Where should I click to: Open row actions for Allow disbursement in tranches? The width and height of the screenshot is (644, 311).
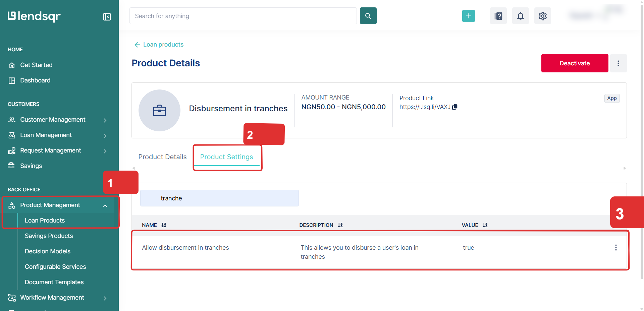click(x=615, y=248)
